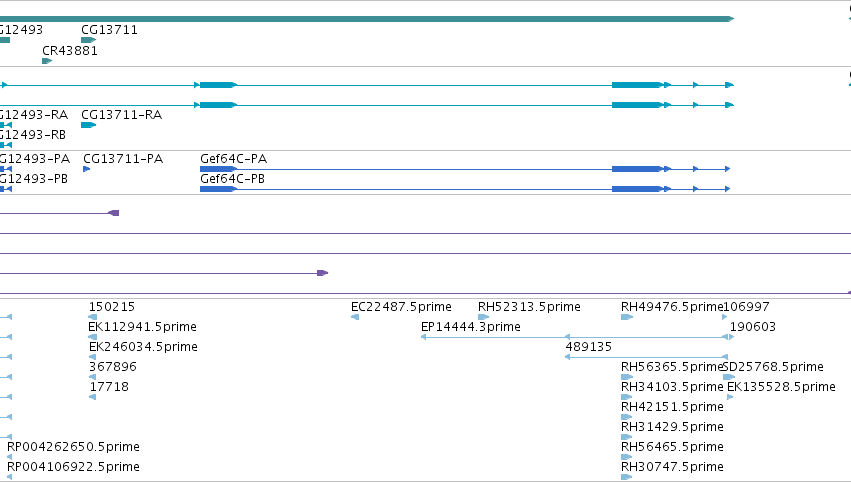Click the CG13711-RA transcript label
851x482 pixels.
tap(122, 115)
